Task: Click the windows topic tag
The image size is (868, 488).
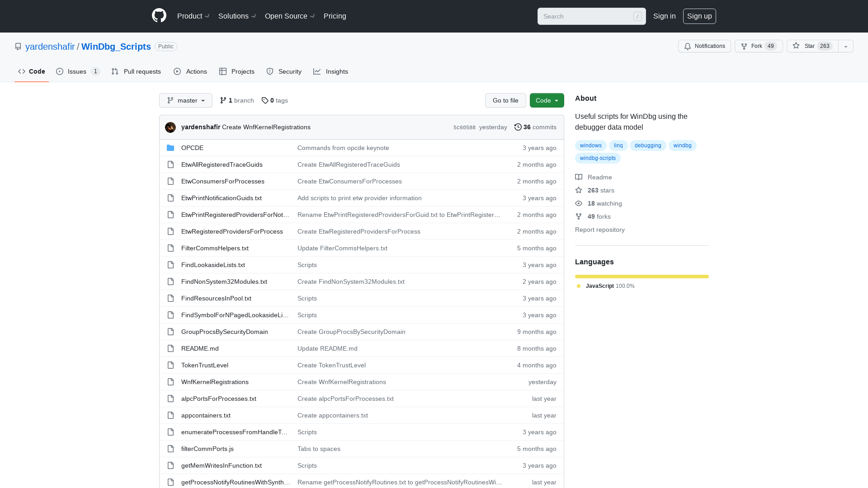Action: coord(591,145)
